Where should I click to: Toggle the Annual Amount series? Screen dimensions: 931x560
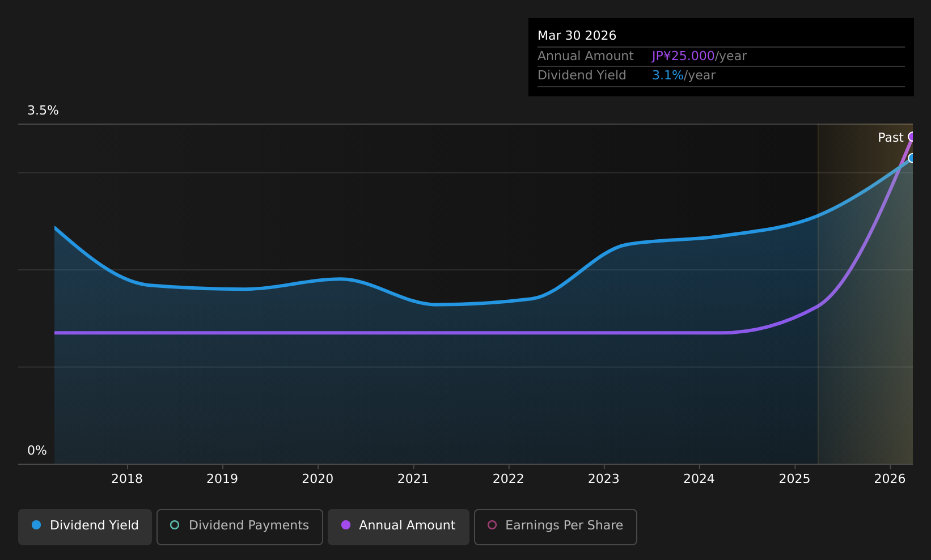[x=399, y=527]
